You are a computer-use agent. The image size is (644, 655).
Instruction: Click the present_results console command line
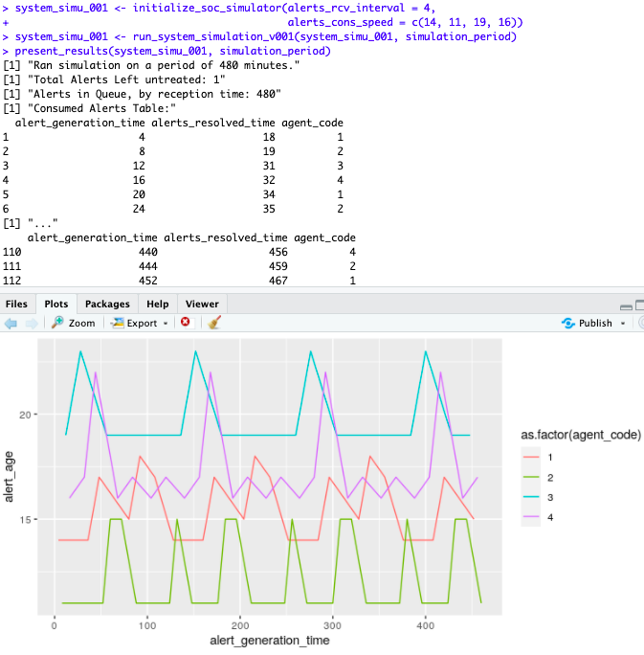click(x=172, y=51)
